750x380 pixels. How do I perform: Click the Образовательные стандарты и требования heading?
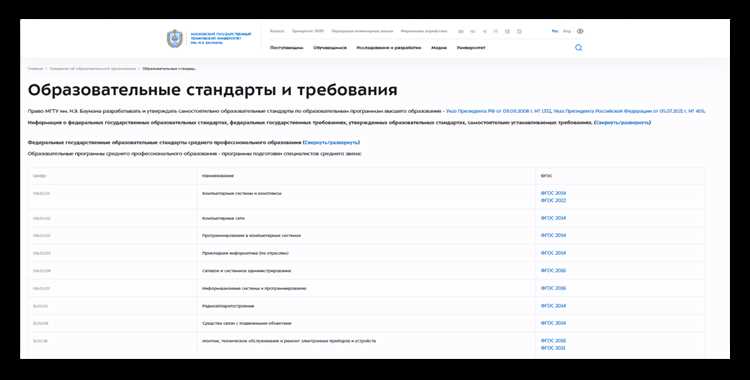pyautogui.click(x=212, y=90)
